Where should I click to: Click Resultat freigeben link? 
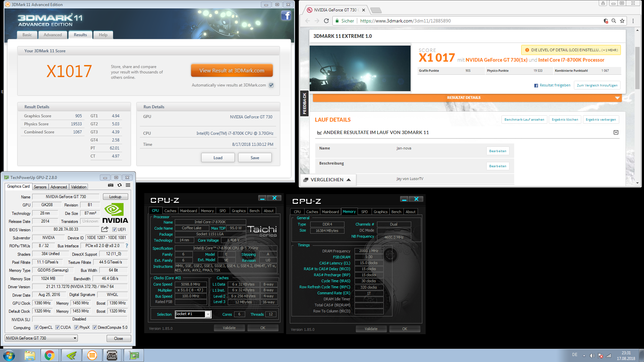pyautogui.click(x=552, y=85)
